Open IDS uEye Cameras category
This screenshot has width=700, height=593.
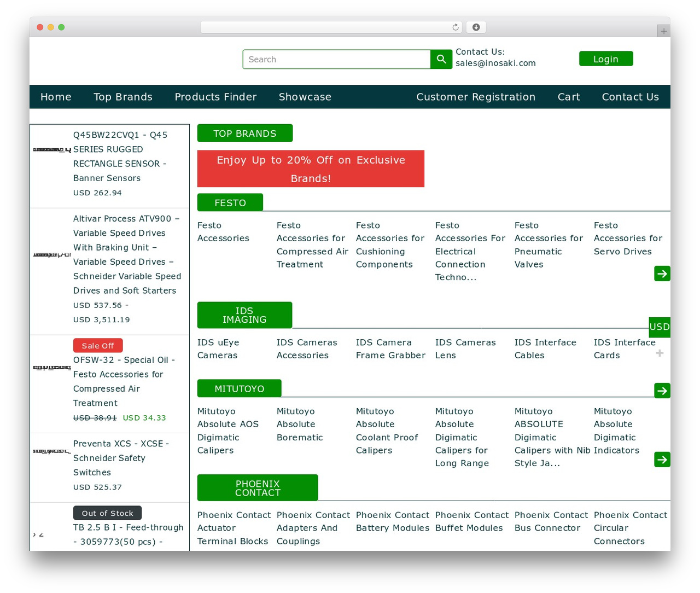[x=218, y=349]
